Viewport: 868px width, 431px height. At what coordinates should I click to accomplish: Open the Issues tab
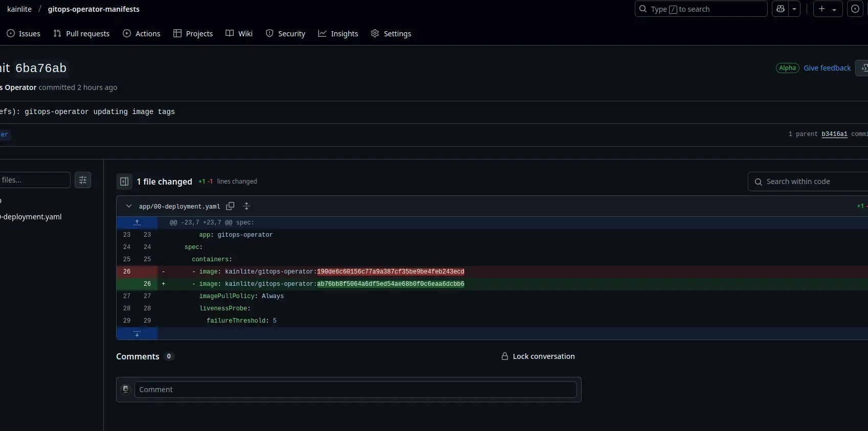point(24,34)
